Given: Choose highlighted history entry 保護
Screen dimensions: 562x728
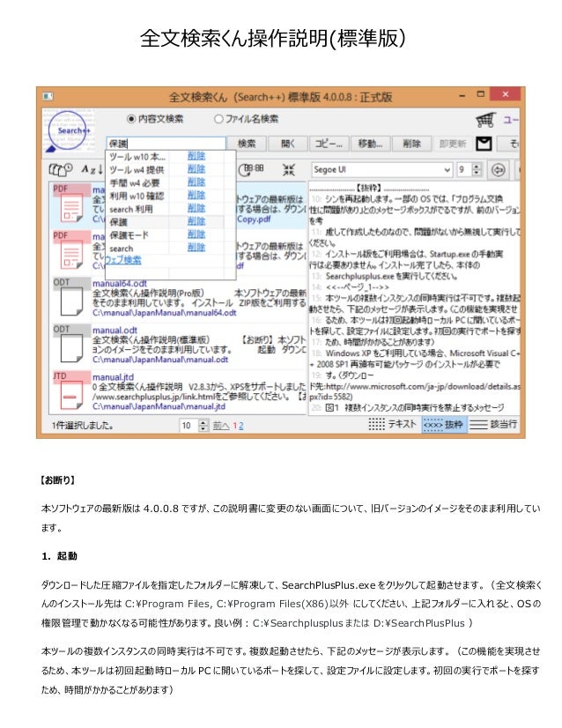Looking at the screenshot, I should pyautogui.click(x=118, y=222).
